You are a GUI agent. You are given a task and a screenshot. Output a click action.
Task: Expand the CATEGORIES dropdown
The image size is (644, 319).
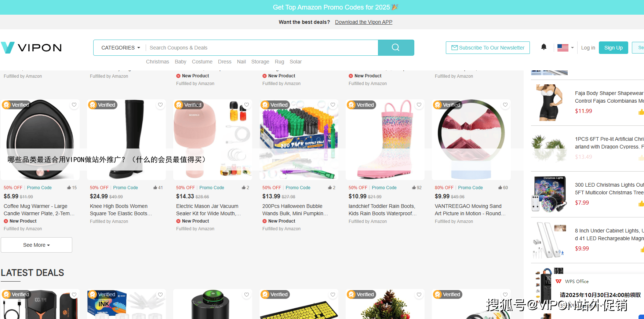[x=120, y=48]
